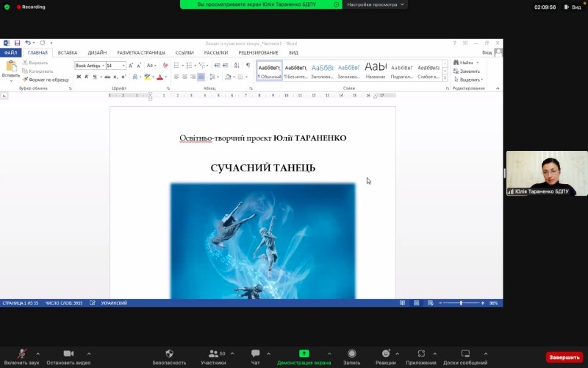Open the Zoom Security shield icon
This screenshot has height=368, width=588.
(169, 353)
